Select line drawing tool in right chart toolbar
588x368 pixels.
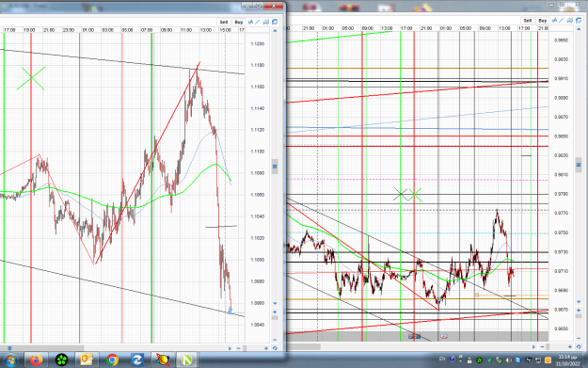click(562, 21)
